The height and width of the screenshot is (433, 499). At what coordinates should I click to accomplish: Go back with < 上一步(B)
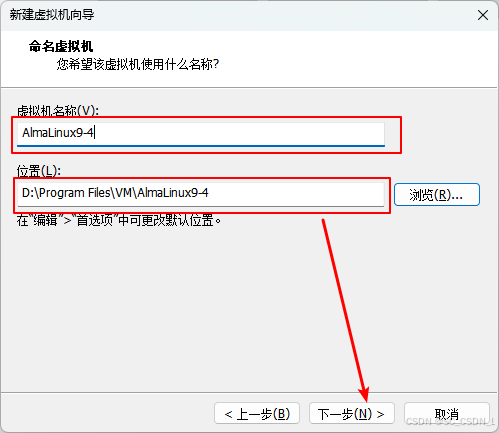(x=257, y=413)
